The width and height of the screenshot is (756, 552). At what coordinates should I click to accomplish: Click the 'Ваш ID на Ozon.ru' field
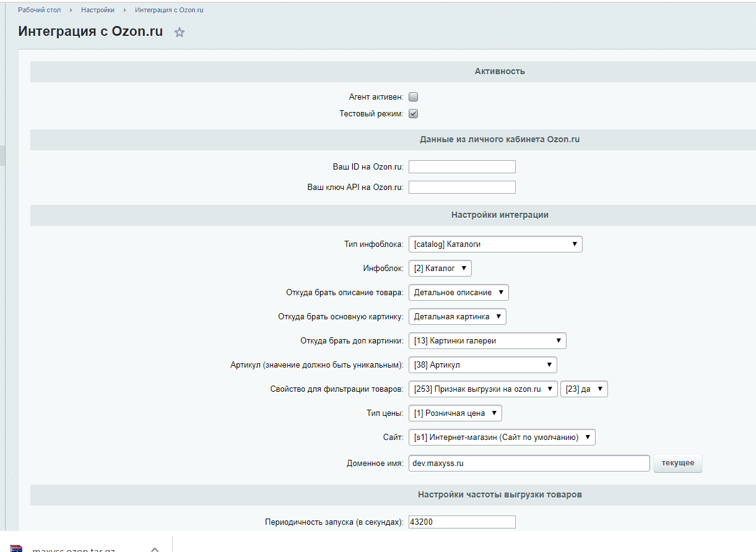(x=462, y=167)
